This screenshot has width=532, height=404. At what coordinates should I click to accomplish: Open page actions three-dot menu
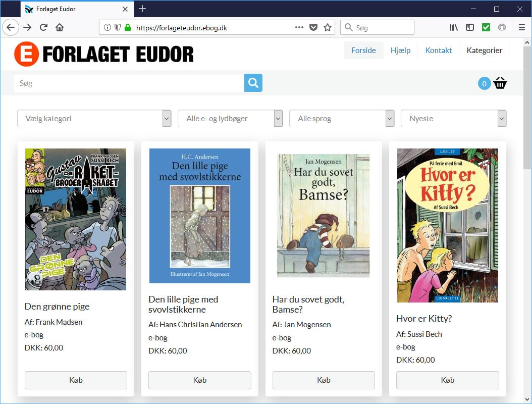pos(299,27)
